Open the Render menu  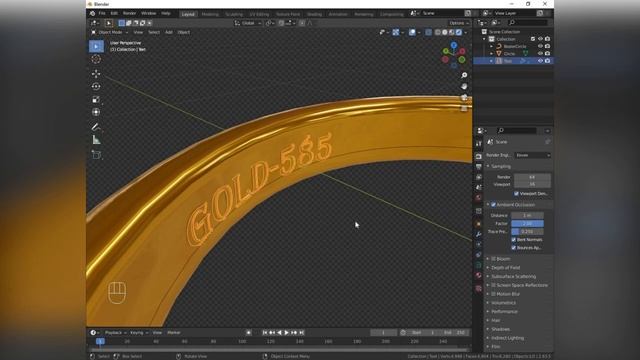129,13
